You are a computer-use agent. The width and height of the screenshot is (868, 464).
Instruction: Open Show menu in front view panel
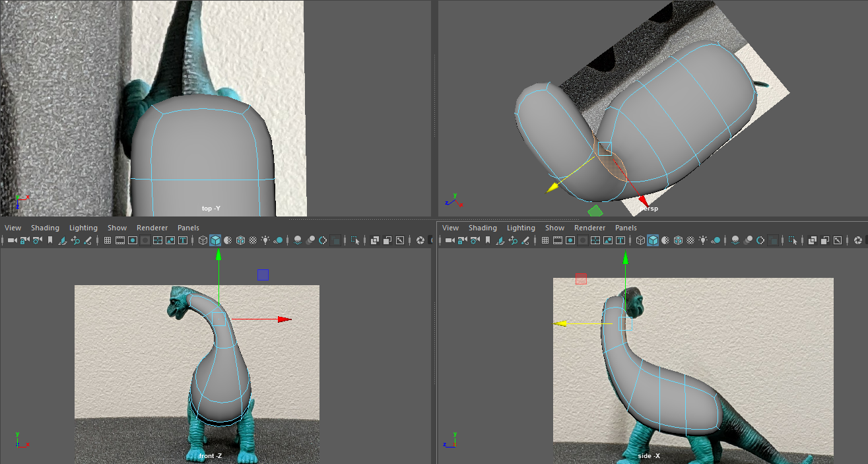(x=117, y=228)
